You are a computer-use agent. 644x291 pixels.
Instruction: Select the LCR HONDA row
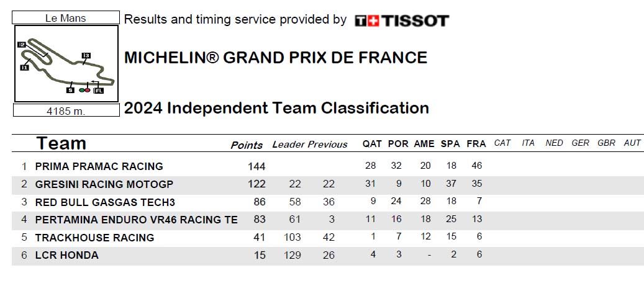click(x=328, y=255)
